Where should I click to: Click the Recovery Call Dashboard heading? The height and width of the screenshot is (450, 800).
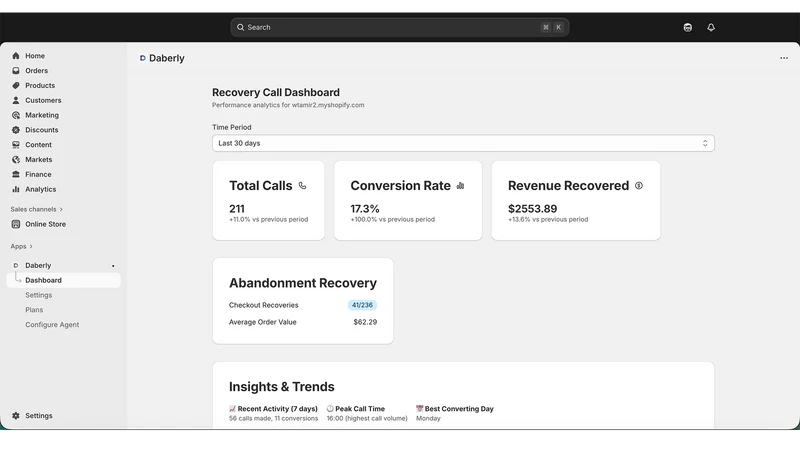click(x=276, y=92)
